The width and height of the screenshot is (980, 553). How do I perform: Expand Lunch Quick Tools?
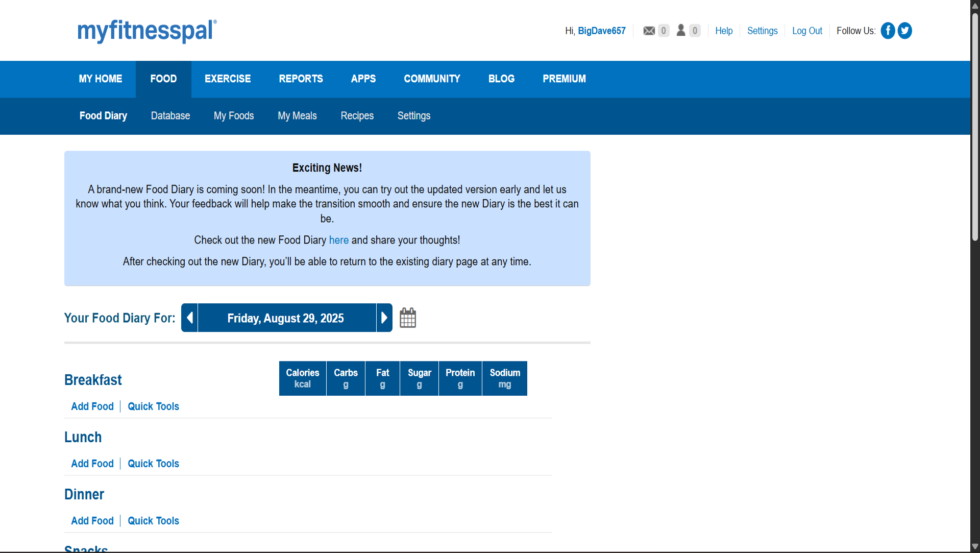pyautogui.click(x=153, y=464)
